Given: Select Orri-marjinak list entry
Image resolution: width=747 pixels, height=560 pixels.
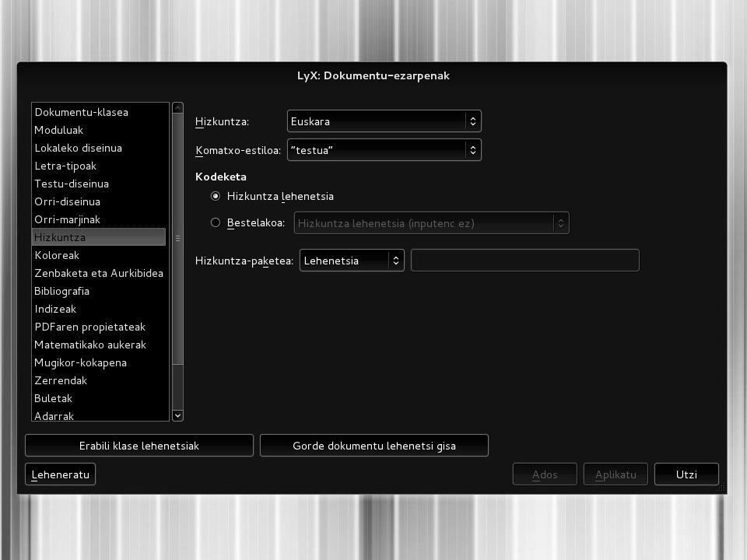Looking at the screenshot, I should click(99, 219).
